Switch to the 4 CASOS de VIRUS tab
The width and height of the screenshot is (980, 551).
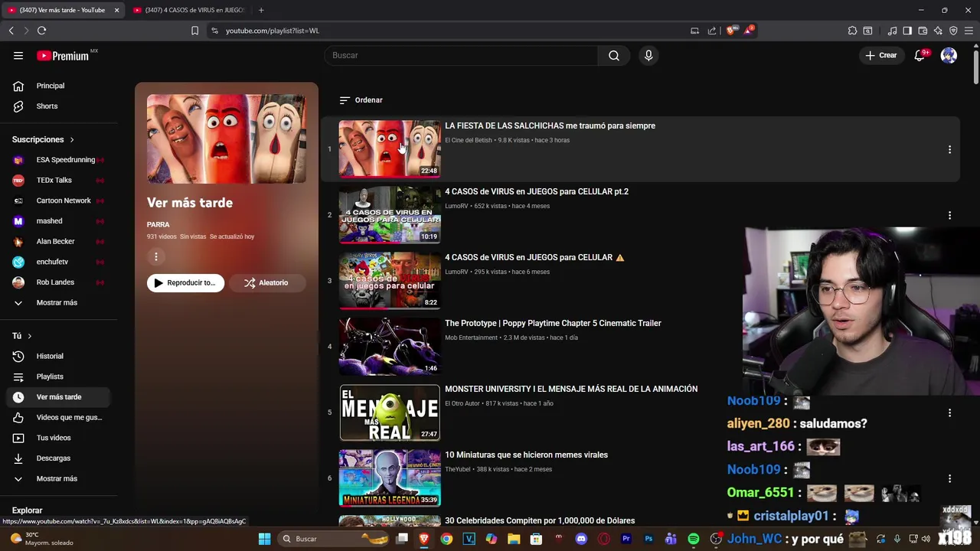[188, 10]
